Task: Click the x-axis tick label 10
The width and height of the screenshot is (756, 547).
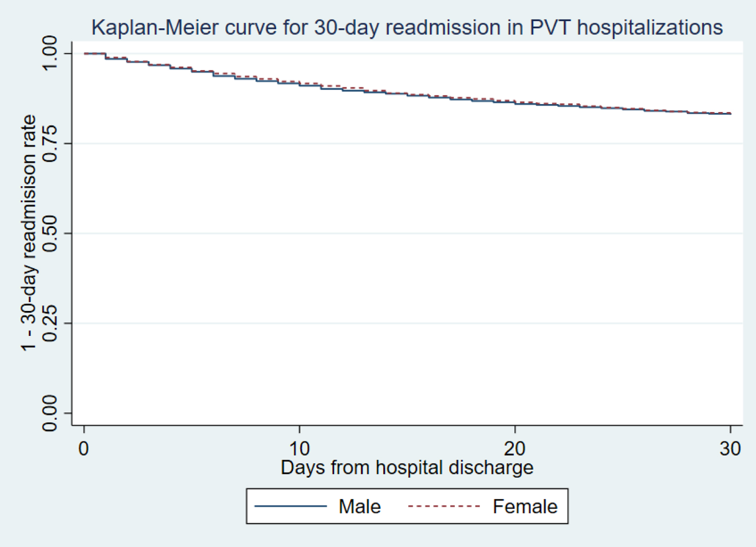Action: point(299,449)
